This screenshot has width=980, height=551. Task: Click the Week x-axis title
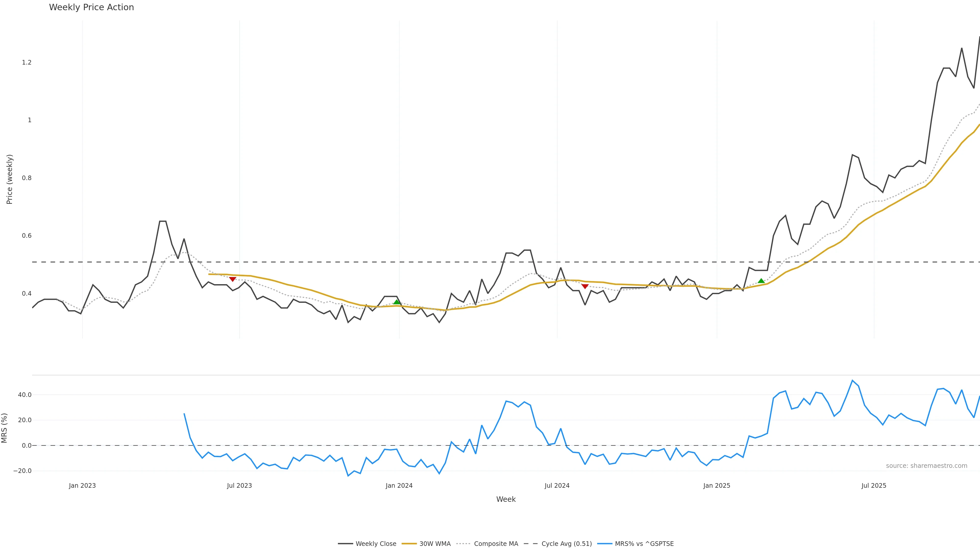(506, 499)
